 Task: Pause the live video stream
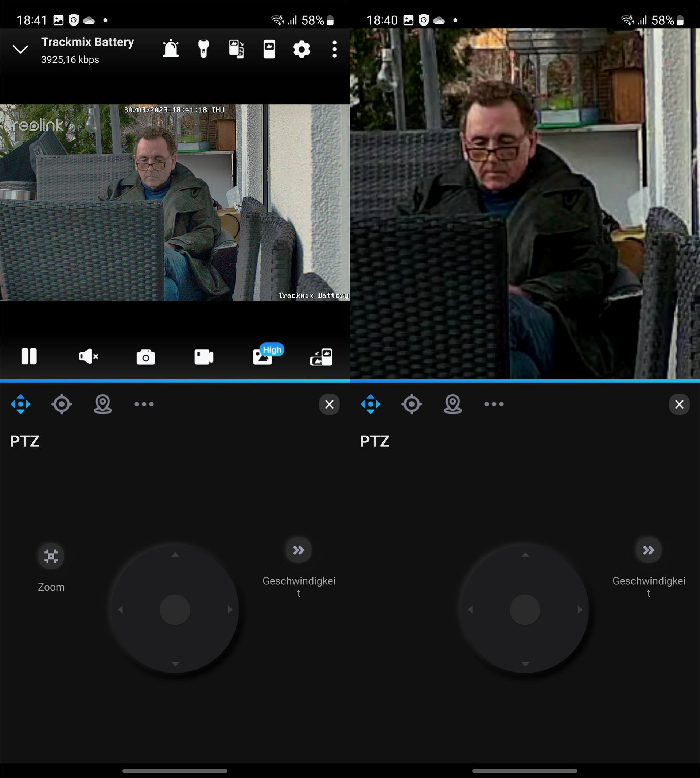tap(29, 356)
